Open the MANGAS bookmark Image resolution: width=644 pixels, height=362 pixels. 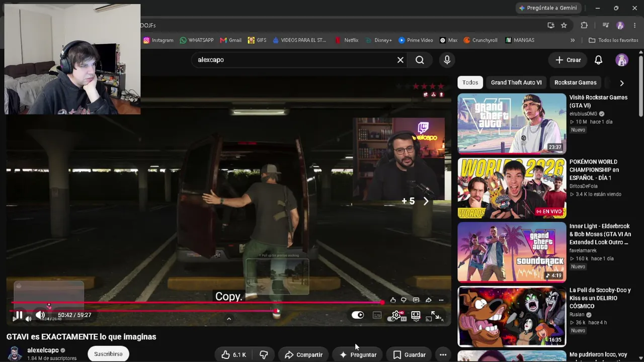pos(520,40)
